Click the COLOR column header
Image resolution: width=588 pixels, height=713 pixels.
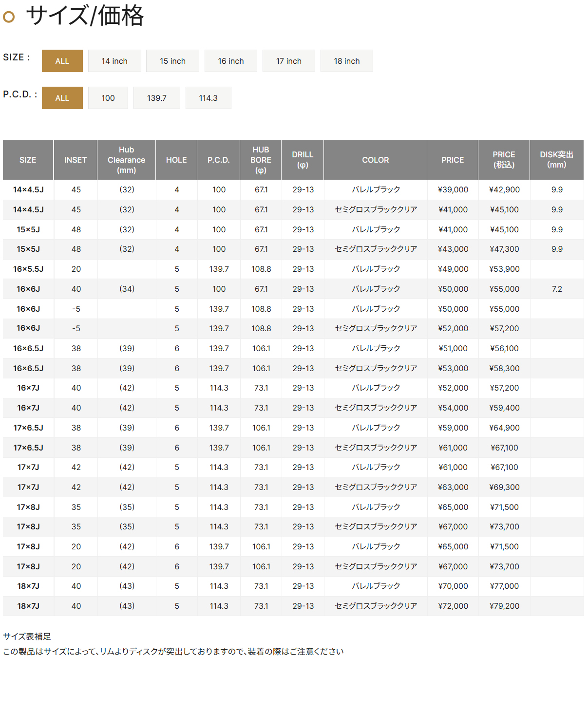[375, 160]
